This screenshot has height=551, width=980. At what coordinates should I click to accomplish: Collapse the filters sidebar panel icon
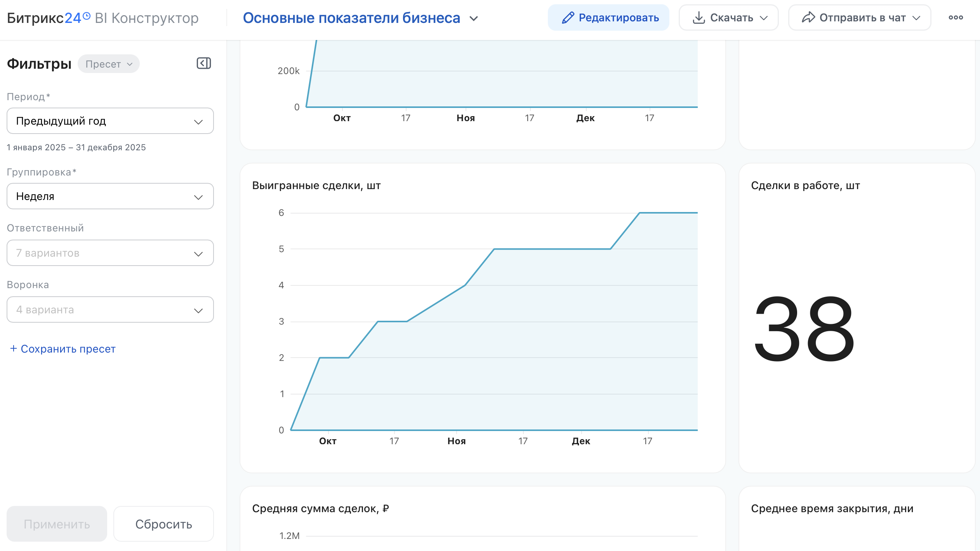[x=203, y=63]
